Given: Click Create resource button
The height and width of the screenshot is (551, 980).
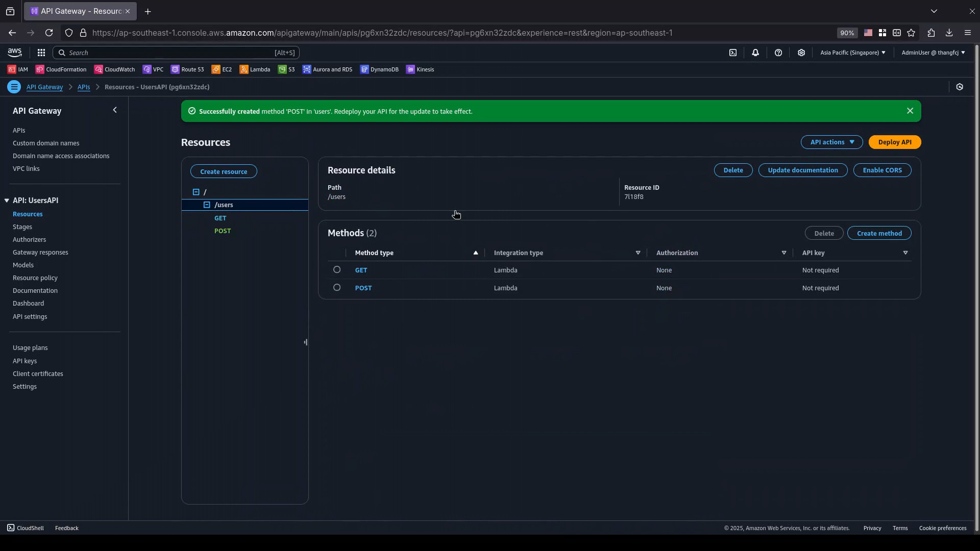Looking at the screenshot, I should [x=224, y=171].
